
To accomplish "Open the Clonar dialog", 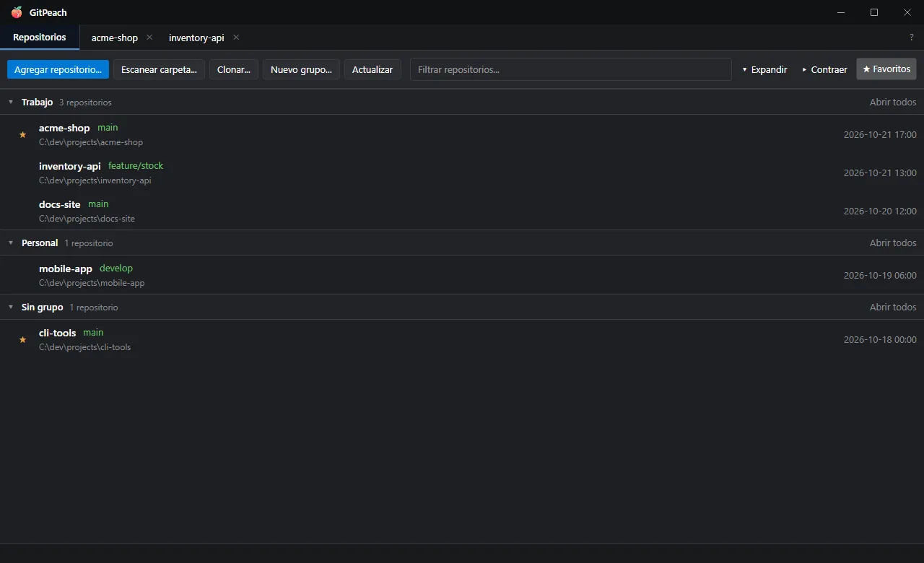I will pos(234,69).
